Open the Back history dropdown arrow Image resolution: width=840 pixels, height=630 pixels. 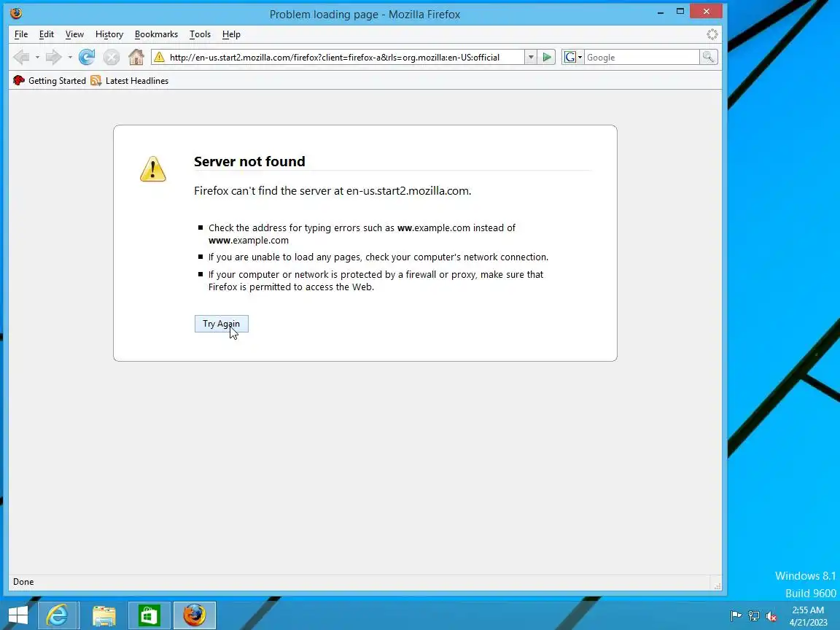pos(37,57)
